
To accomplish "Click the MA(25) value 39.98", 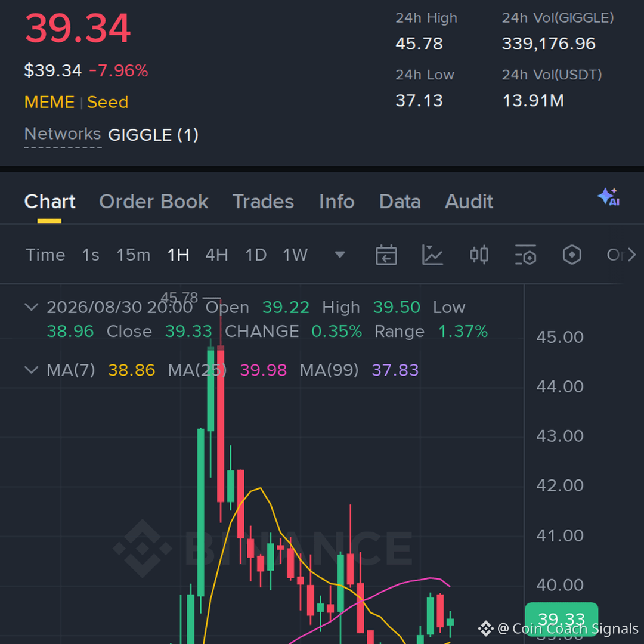I will (x=264, y=370).
